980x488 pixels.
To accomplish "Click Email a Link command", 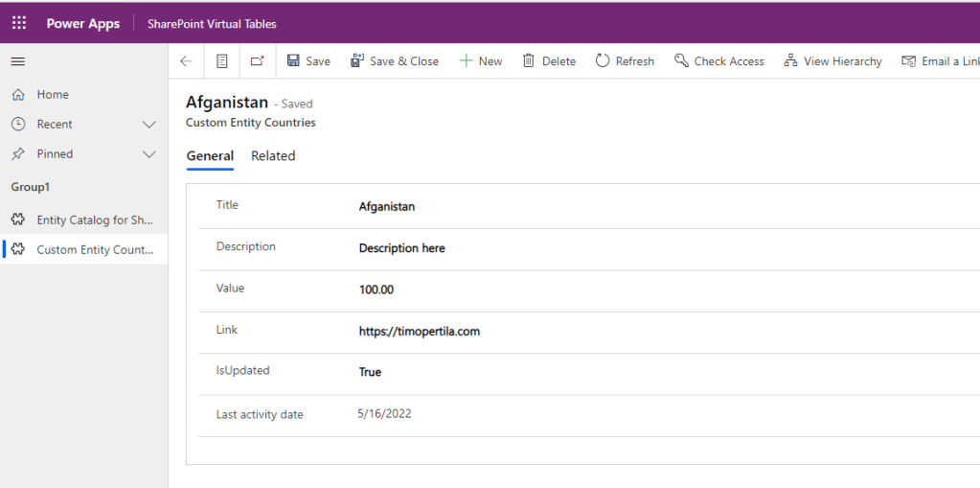I will (940, 61).
